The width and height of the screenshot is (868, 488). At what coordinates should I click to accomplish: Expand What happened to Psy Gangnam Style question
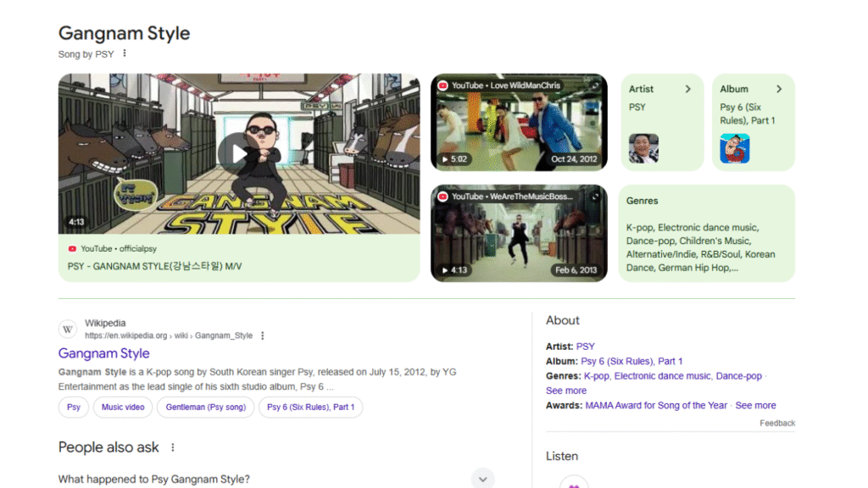tap(482, 480)
